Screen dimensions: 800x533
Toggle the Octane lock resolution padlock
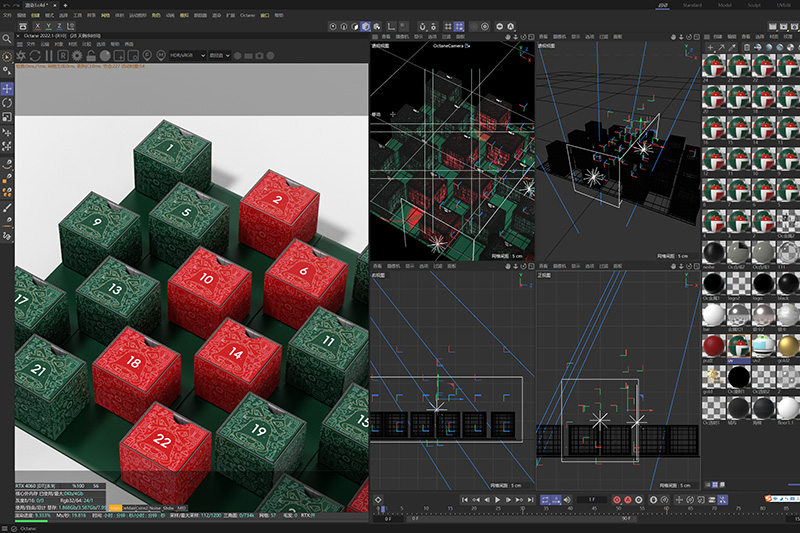(x=91, y=56)
